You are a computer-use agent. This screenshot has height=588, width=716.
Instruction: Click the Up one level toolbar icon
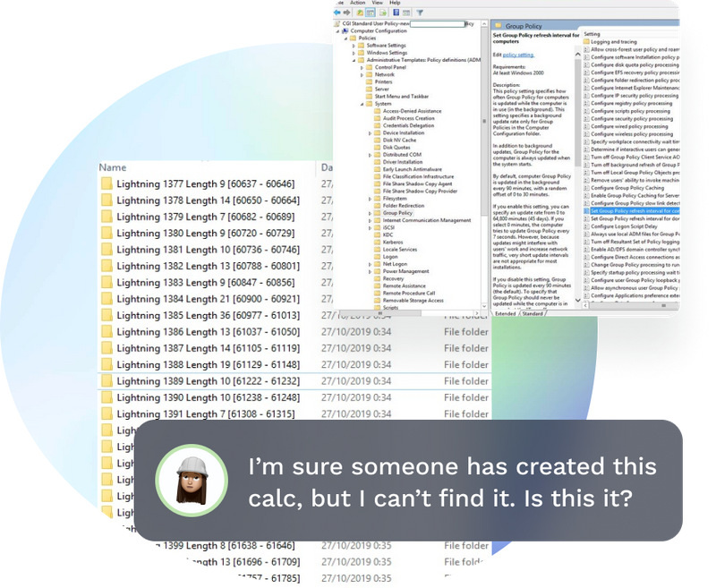359,12
